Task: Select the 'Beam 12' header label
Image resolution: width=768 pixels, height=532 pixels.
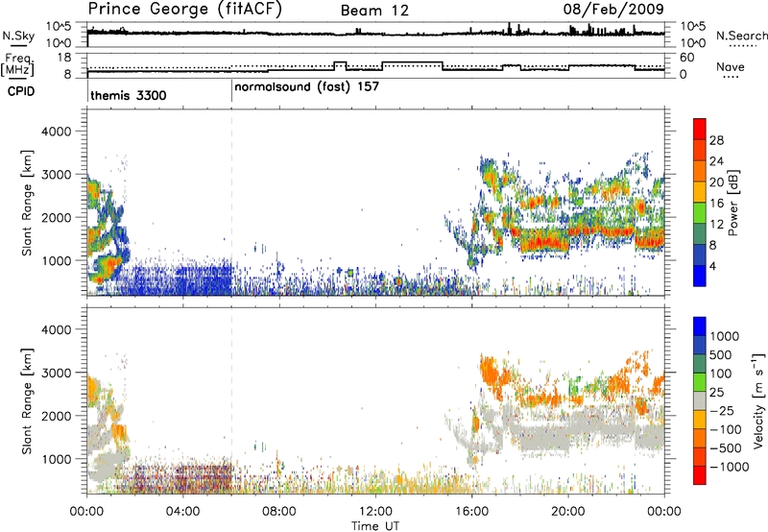Action: click(x=374, y=11)
